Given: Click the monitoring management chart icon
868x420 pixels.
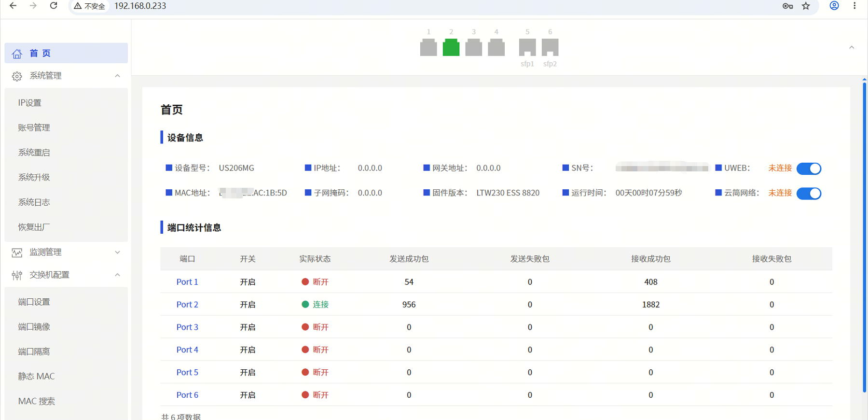Looking at the screenshot, I should pyautogui.click(x=17, y=252).
